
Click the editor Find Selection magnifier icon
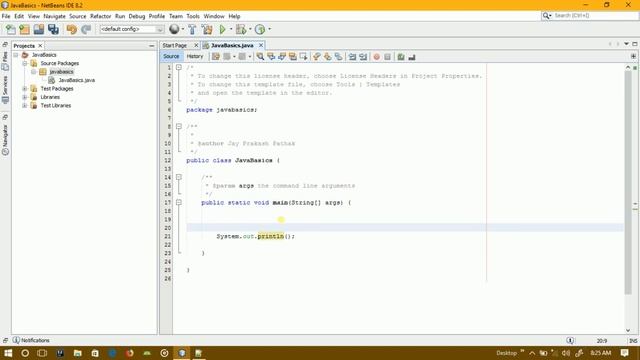pos(260,57)
